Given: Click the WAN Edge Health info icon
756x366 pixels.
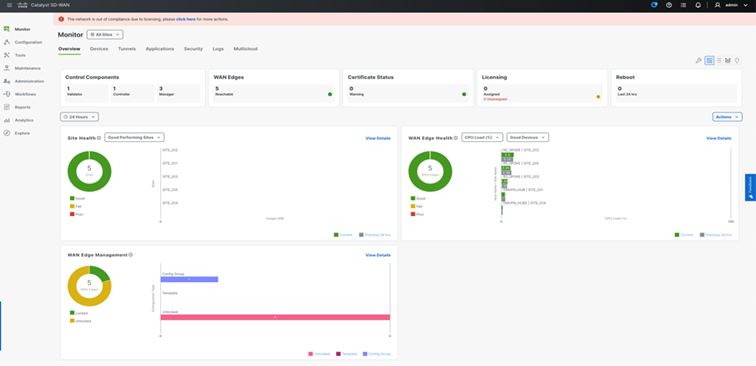Looking at the screenshot, I should 456,138.
